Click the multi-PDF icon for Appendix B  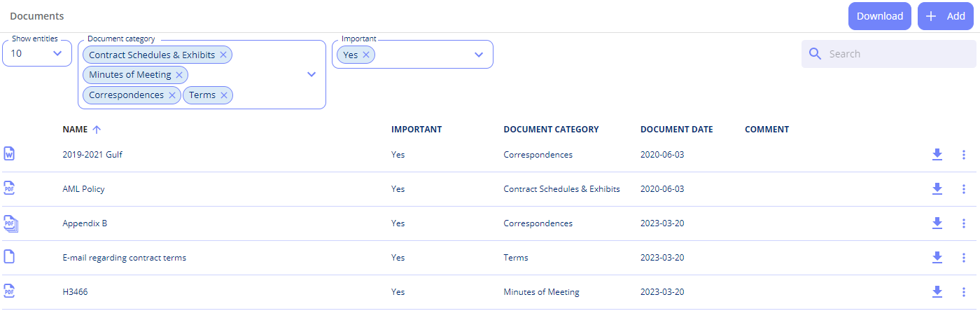coord(10,223)
